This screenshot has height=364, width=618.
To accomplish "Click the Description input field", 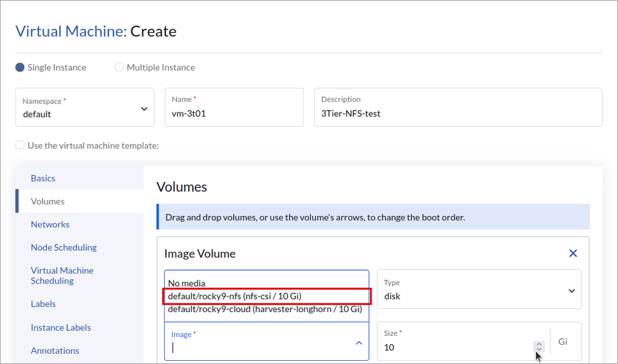I will pos(458,107).
